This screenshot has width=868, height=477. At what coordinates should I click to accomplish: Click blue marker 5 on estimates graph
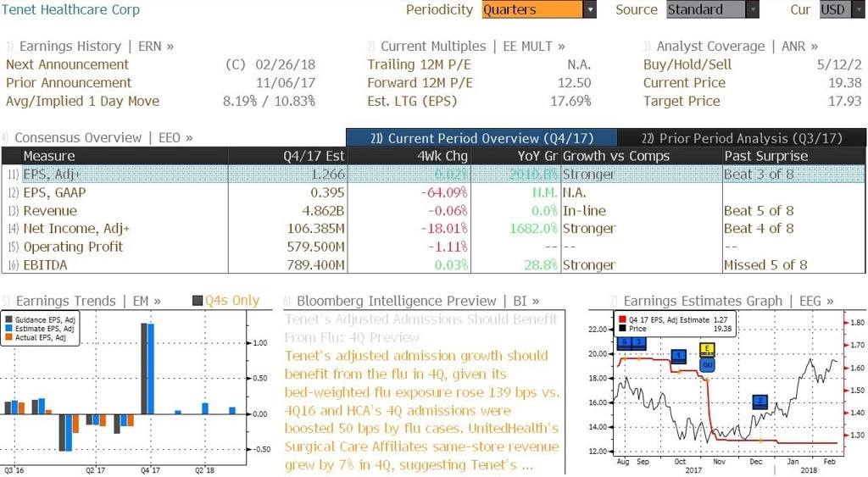click(624, 343)
